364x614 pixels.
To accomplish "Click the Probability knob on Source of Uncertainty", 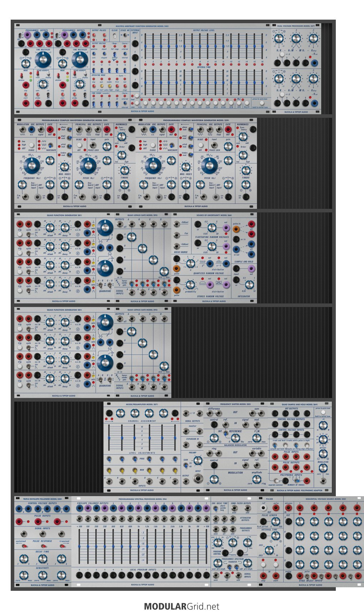I will (x=191, y=284).
